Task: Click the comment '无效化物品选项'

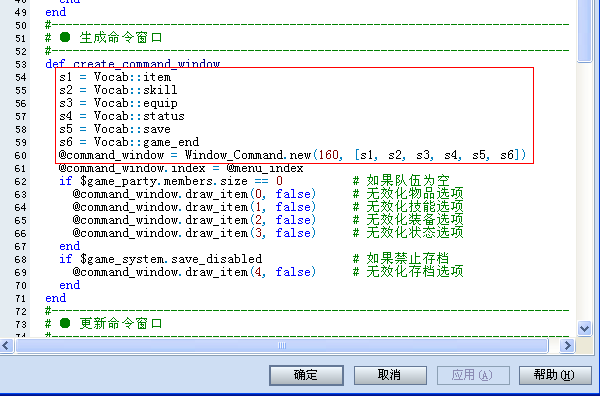Action: 415,194
